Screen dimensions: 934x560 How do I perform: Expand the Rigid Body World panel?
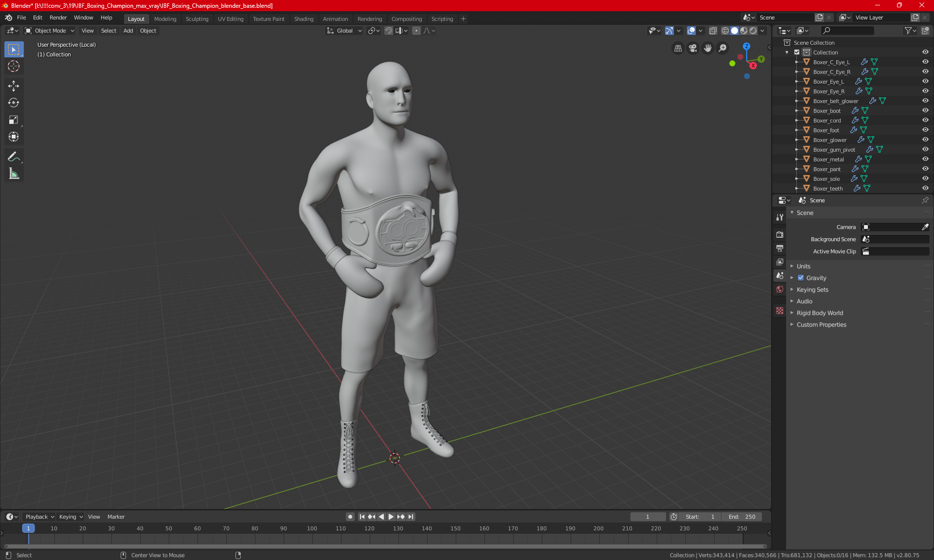click(820, 313)
